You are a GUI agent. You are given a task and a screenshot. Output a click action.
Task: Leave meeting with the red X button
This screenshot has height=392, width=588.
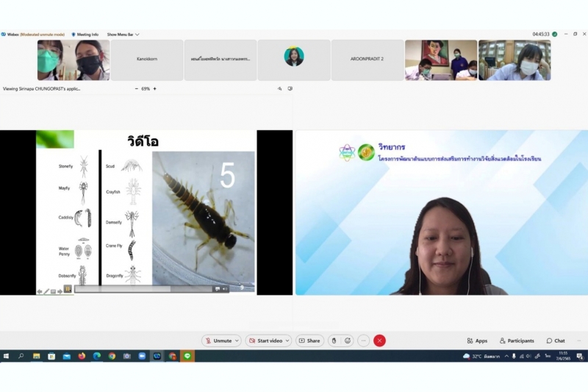[379, 341]
